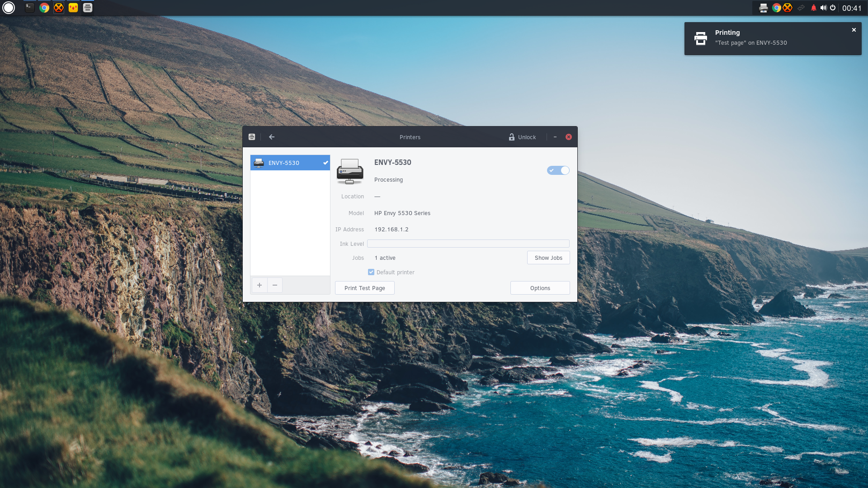This screenshot has width=868, height=488.
Task: Dismiss the Printing notification popup
Action: pyautogui.click(x=854, y=30)
